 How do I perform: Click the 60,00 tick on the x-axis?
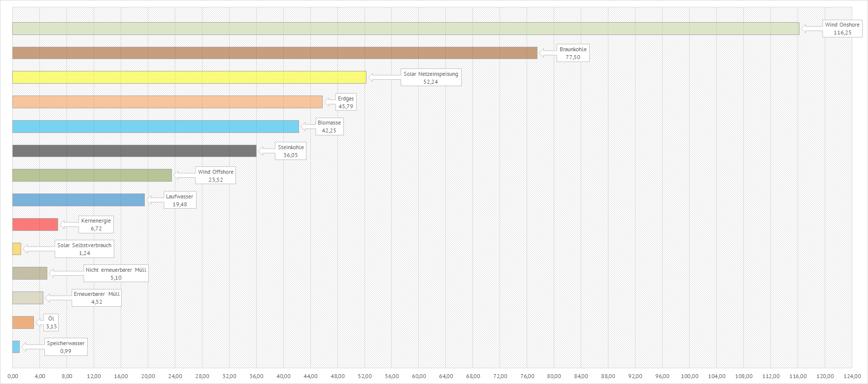[419, 376]
